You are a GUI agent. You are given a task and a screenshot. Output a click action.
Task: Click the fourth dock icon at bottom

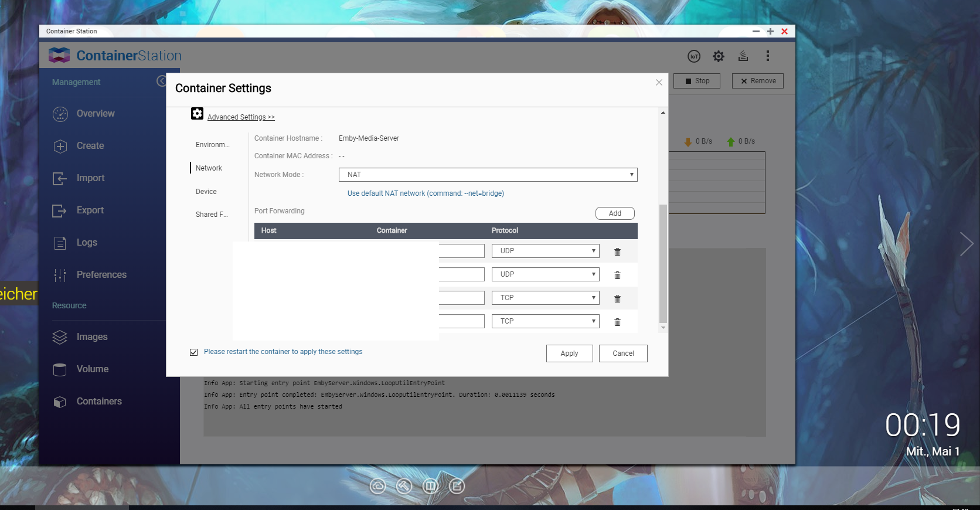click(457, 486)
